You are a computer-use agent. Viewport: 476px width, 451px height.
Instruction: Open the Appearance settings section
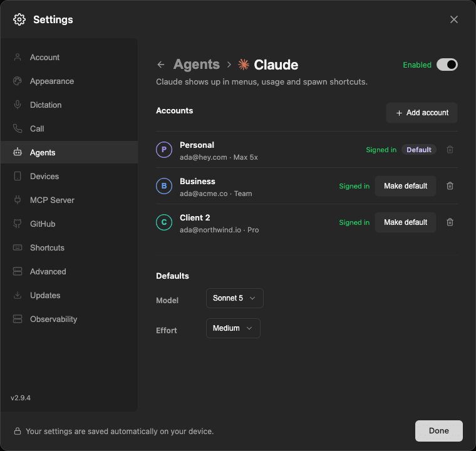(x=70, y=81)
